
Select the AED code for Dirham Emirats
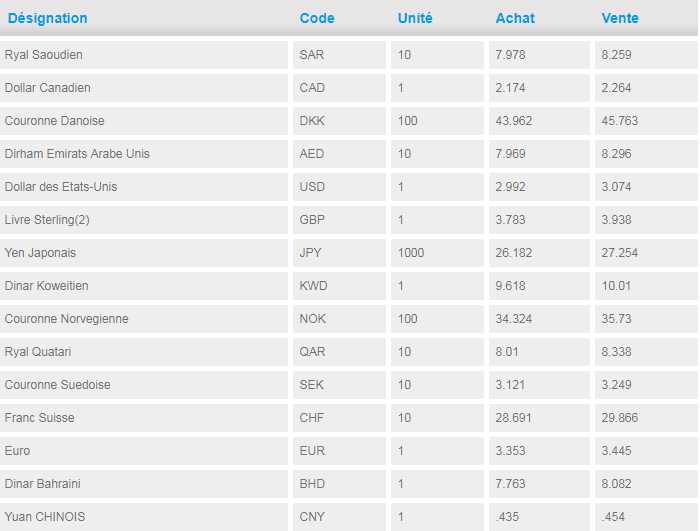(x=311, y=154)
